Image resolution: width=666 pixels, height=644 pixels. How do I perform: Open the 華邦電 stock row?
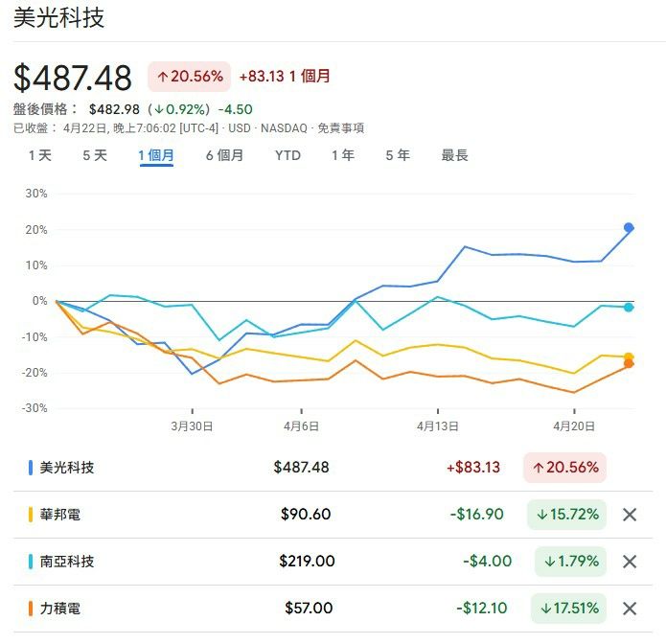(59, 515)
